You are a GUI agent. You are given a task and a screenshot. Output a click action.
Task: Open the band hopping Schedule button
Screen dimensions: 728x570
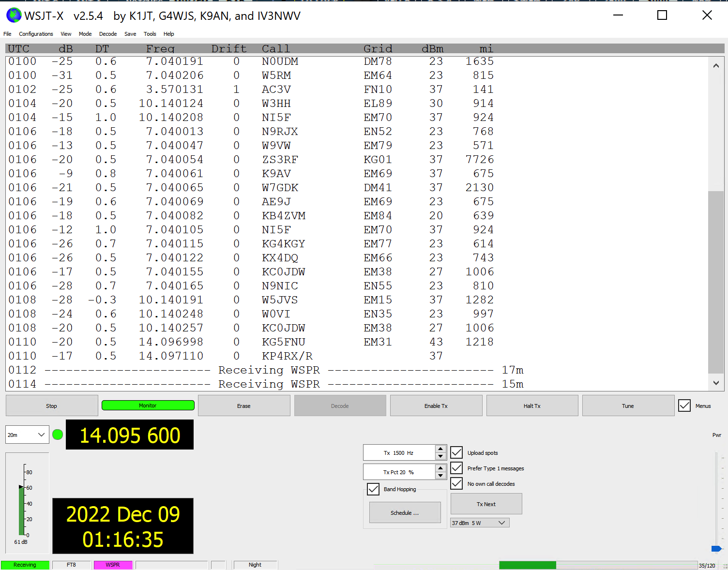(405, 512)
